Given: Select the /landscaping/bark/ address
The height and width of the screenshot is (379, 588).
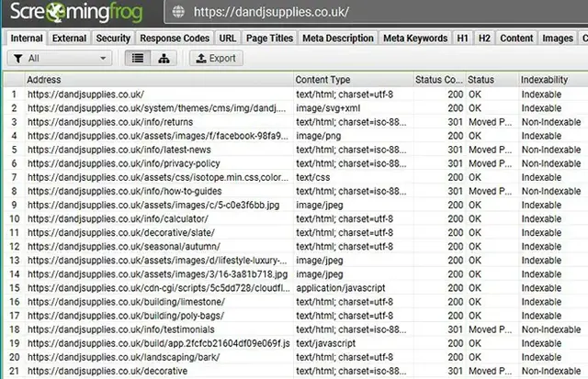Looking at the screenshot, I should 124,358.
